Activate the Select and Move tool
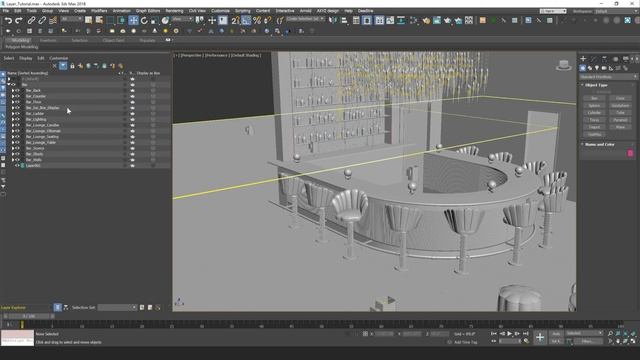Screen dimensions: 640x360 click(x=133, y=20)
